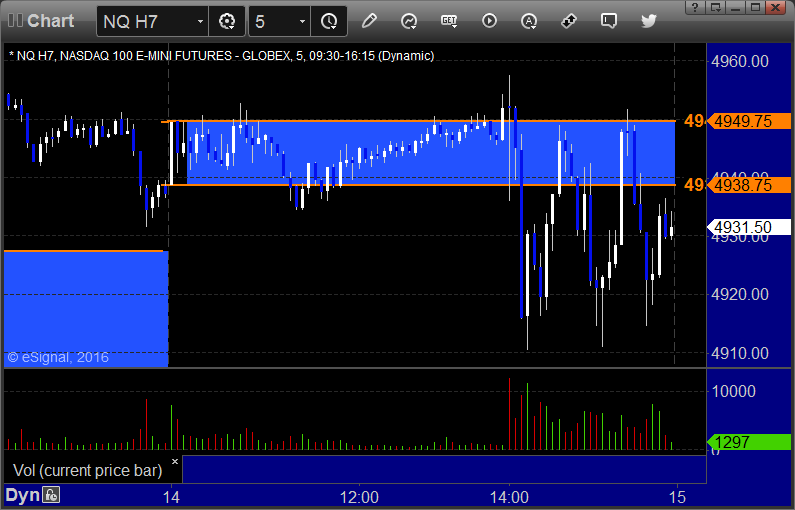Image resolution: width=795 pixels, height=510 pixels.
Task: Open the circled A alerts icon
Action: coord(529,21)
